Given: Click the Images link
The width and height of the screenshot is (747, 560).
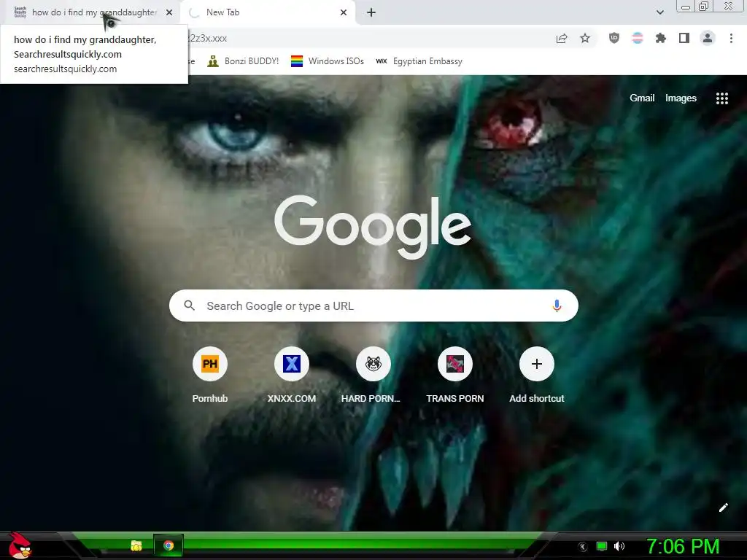Looking at the screenshot, I should [681, 98].
